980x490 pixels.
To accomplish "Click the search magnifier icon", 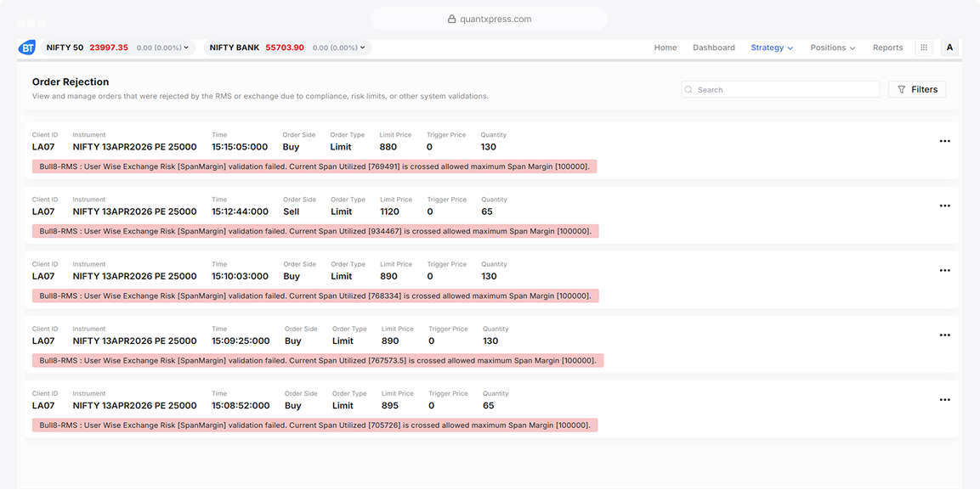I will point(688,90).
